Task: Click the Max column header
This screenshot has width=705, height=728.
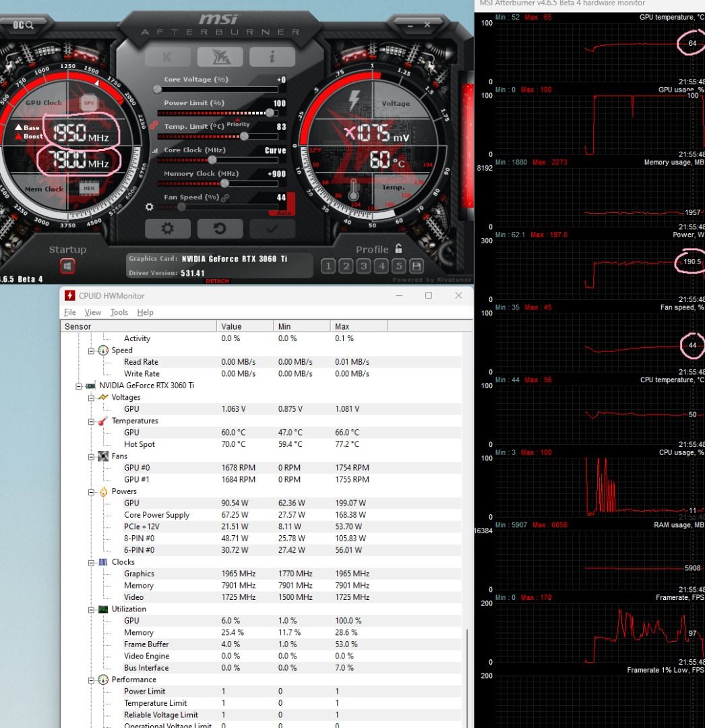Action: point(359,326)
